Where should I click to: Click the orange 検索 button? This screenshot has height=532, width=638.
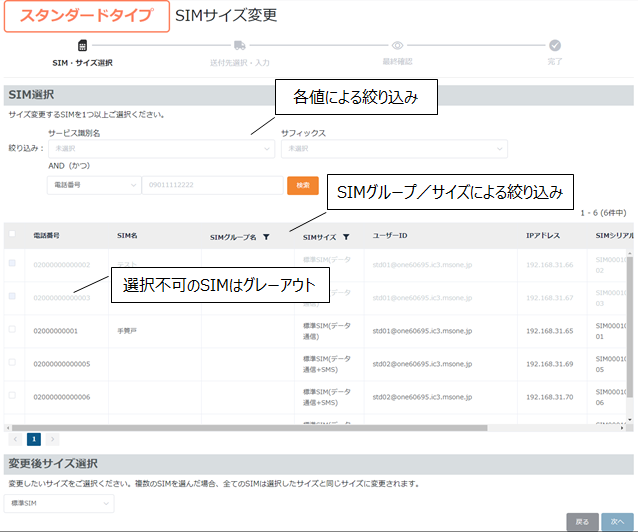click(x=303, y=185)
